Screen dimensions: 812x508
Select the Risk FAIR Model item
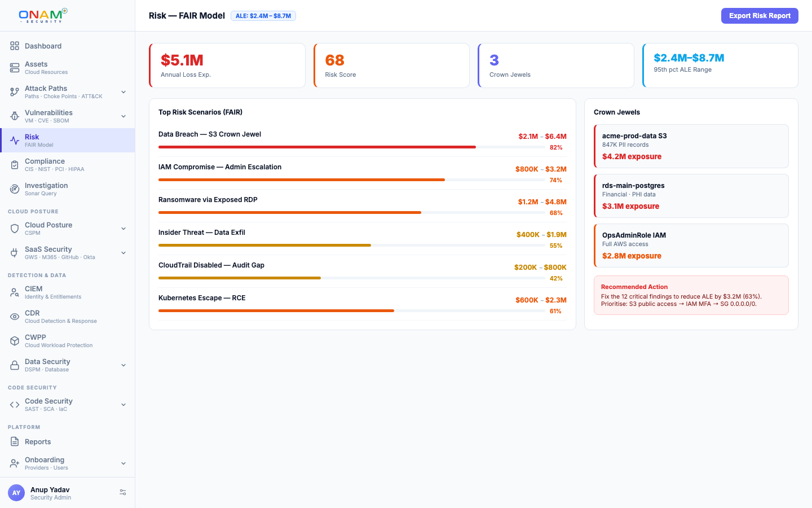click(68, 141)
